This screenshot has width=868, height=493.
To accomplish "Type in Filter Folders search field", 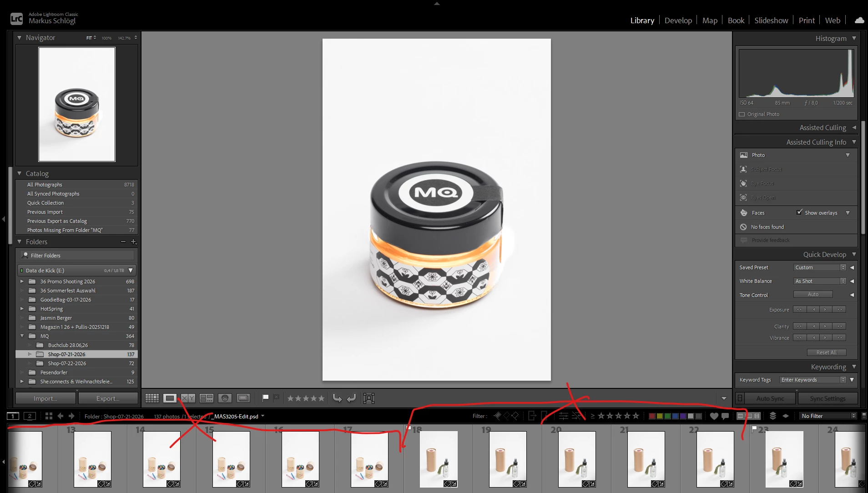I will (x=77, y=256).
